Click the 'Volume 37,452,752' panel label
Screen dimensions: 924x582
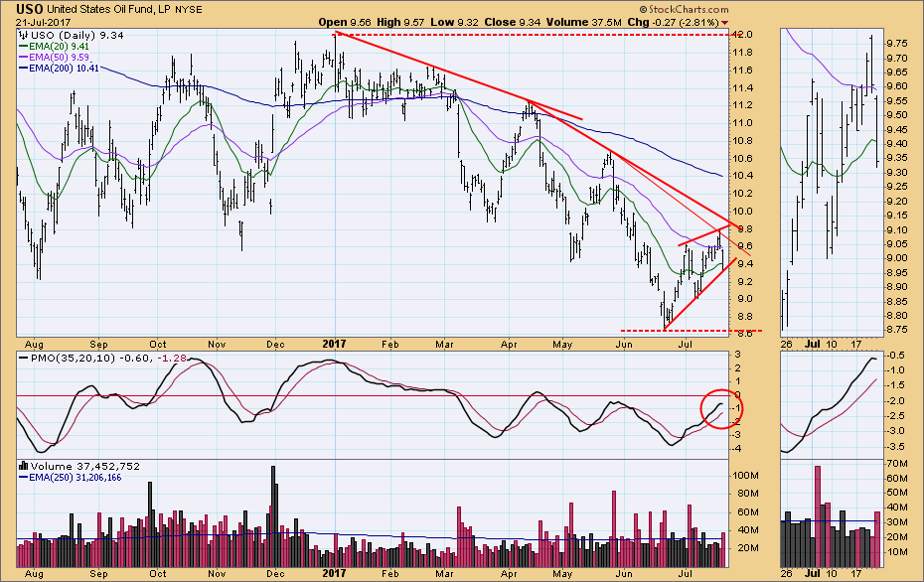(85, 466)
